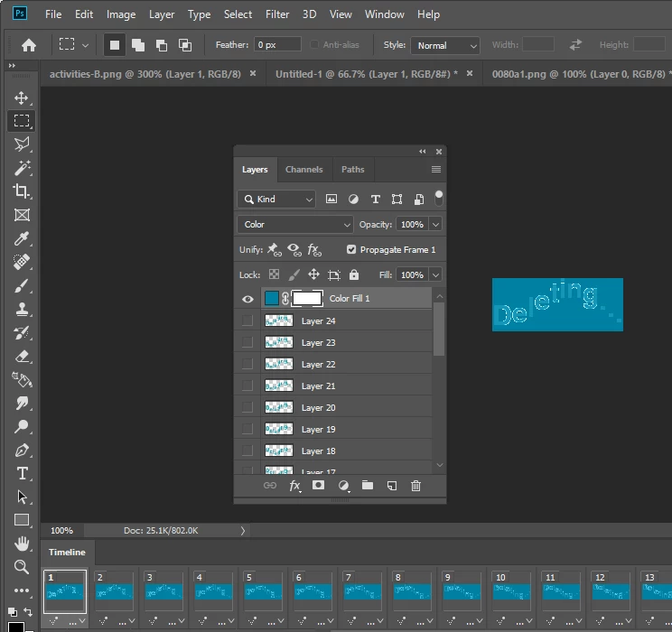This screenshot has width=672, height=632.
Task: Open the Filter menu
Action: point(277,14)
